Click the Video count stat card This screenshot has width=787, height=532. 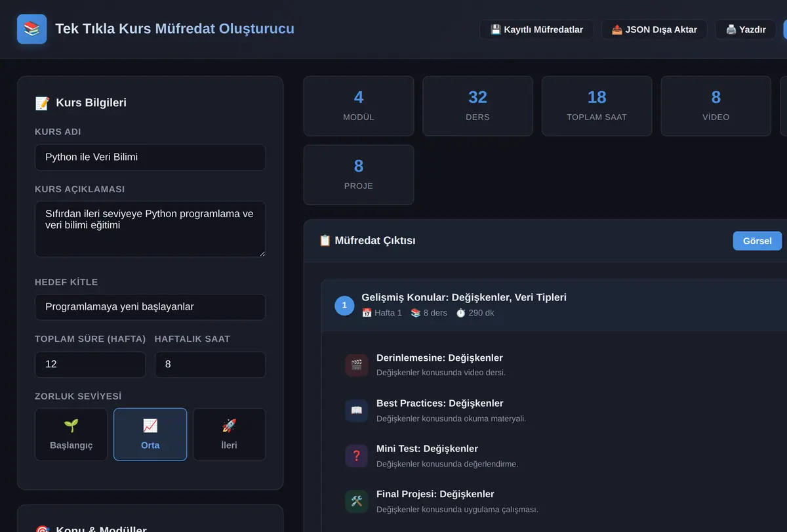point(716,106)
